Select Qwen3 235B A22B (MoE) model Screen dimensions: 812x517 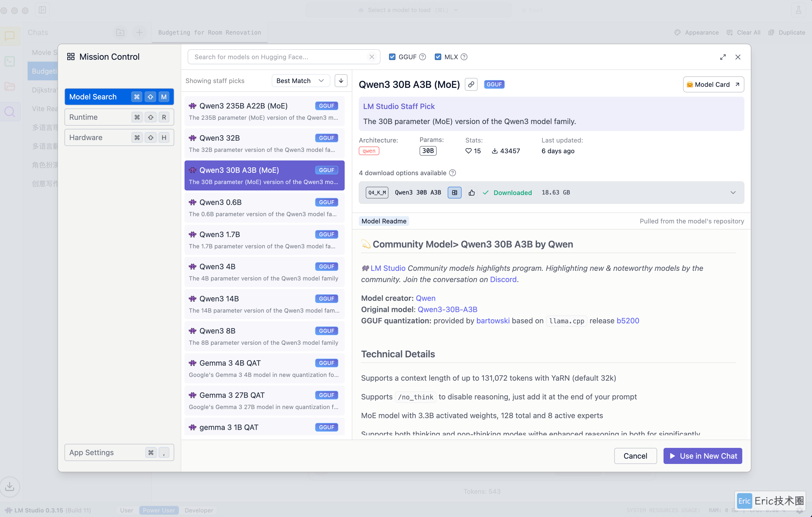pos(264,111)
